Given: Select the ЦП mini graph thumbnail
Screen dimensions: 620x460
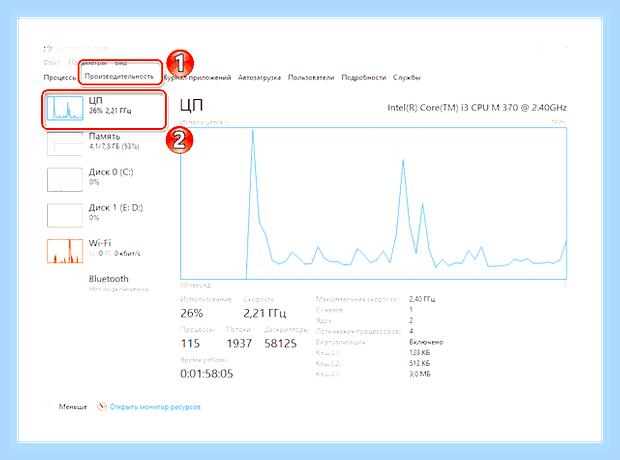Looking at the screenshot, I should click(x=65, y=108).
